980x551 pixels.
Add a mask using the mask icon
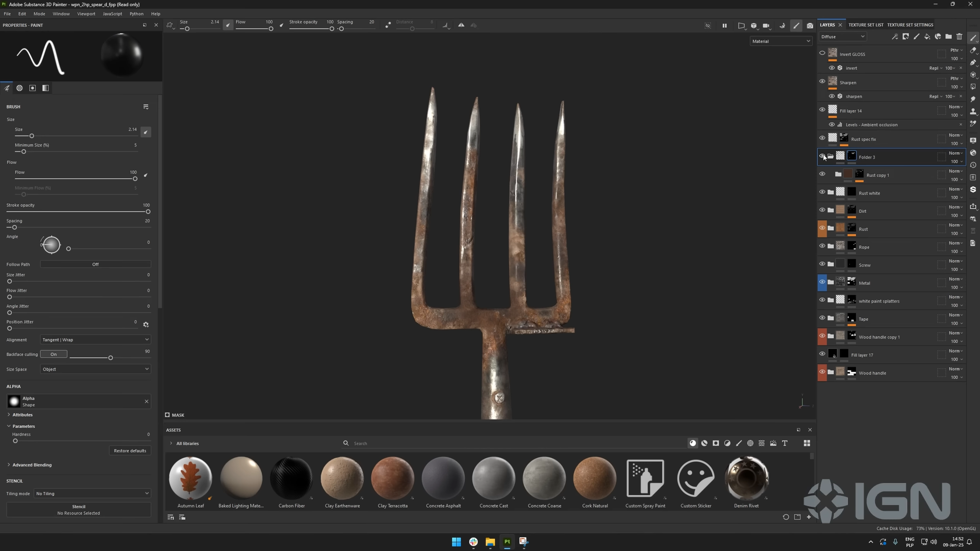[x=906, y=37]
